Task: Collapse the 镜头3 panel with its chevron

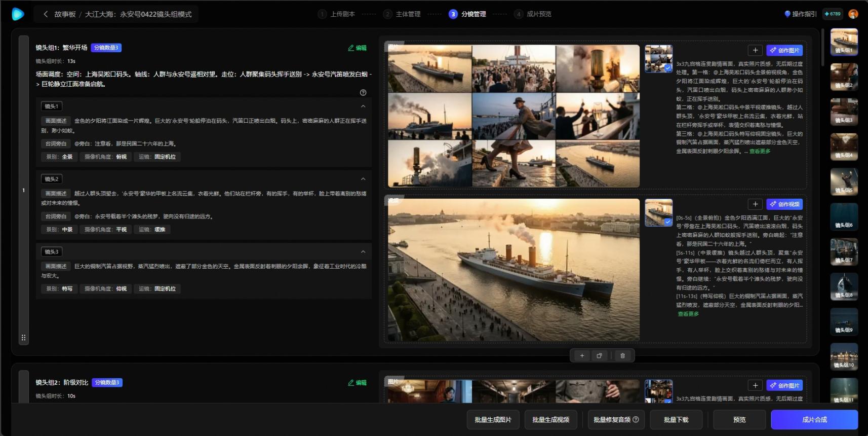Action: [363, 251]
